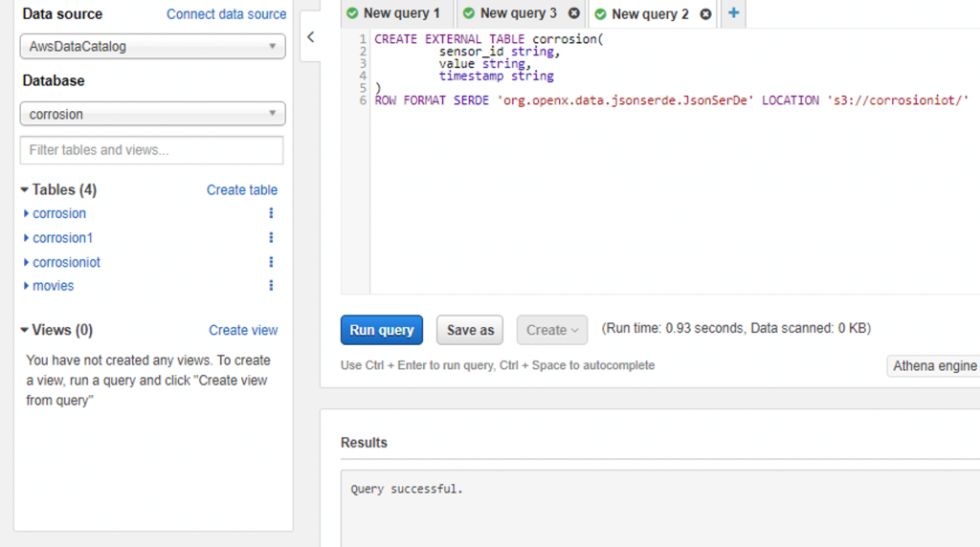Select the corrosion table name link
The width and height of the screenshot is (980, 547).
tap(59, 213)
